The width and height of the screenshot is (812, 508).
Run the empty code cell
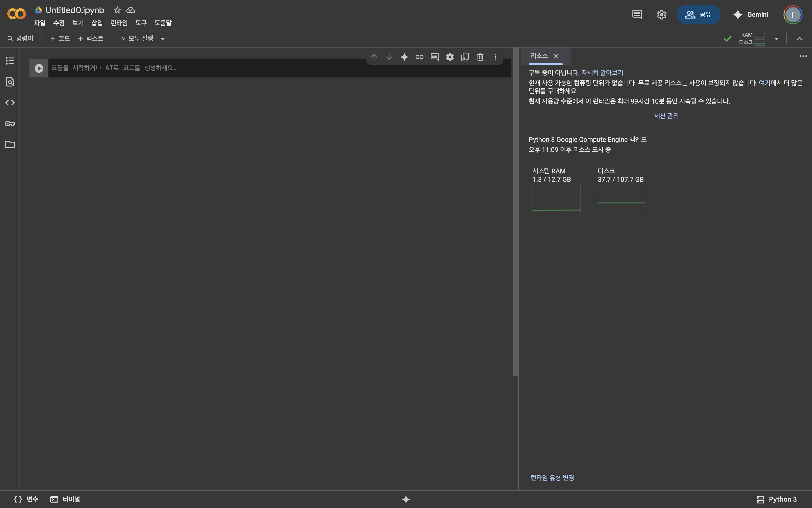[x=39, y=68]
